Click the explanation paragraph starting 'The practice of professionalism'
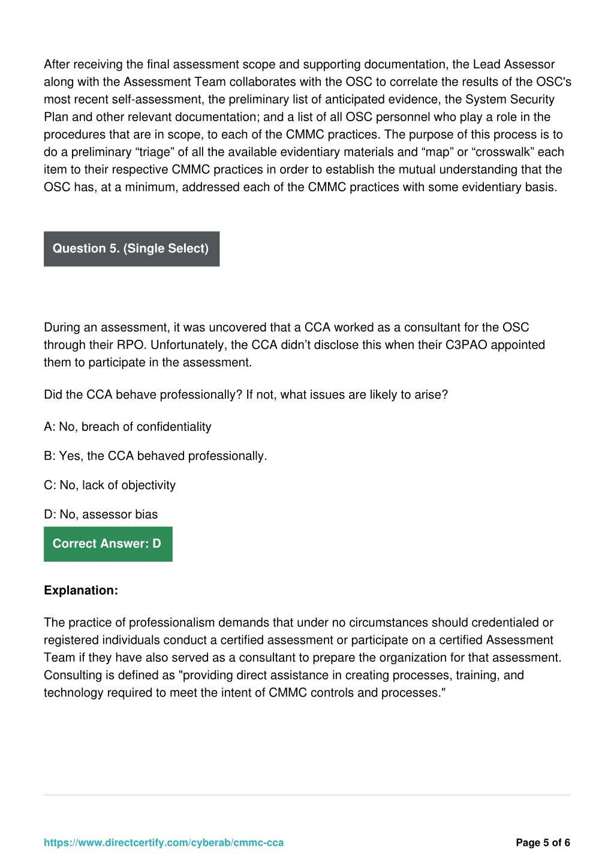 point(303,658)
